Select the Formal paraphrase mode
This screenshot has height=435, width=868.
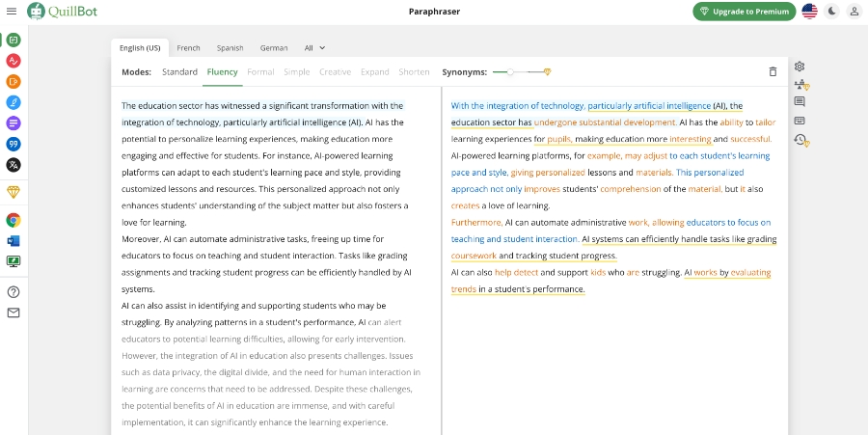pos(260,71)
